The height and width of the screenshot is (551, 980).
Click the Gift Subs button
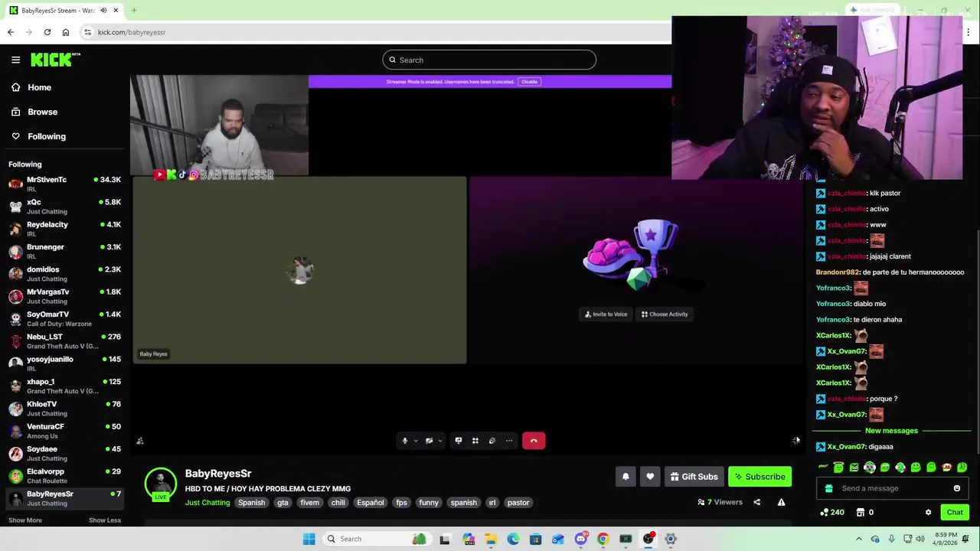pyautogui.click(x=694, y=477)
